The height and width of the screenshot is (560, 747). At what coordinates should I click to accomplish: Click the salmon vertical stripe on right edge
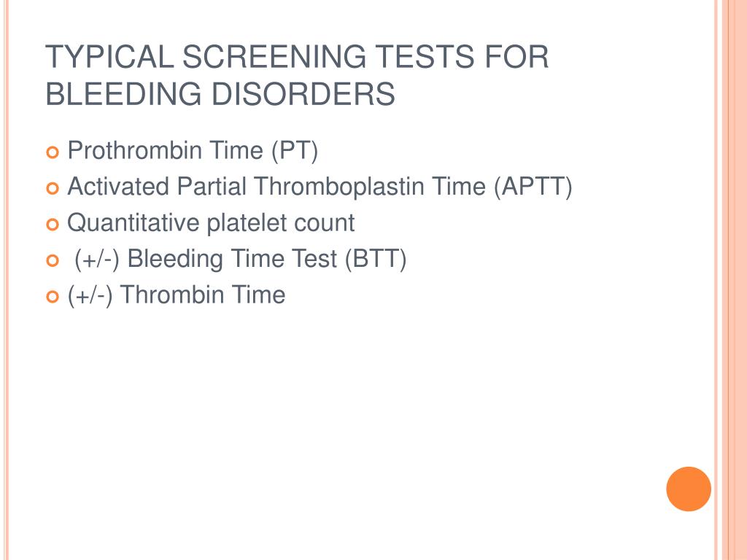click(x=734, y=280)
